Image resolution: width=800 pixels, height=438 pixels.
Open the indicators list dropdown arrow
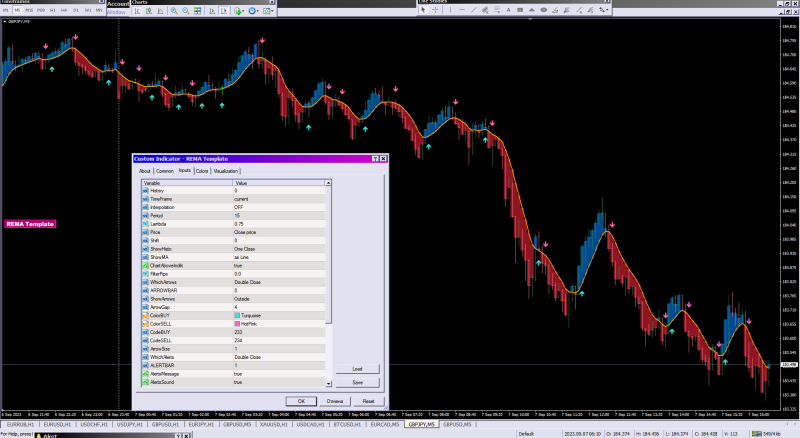tap(244, 11)
